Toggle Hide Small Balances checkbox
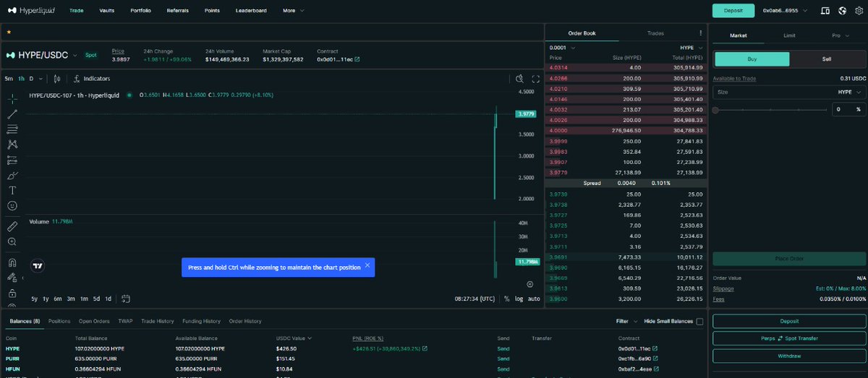The image size is (868, 378). pos(699,322)
